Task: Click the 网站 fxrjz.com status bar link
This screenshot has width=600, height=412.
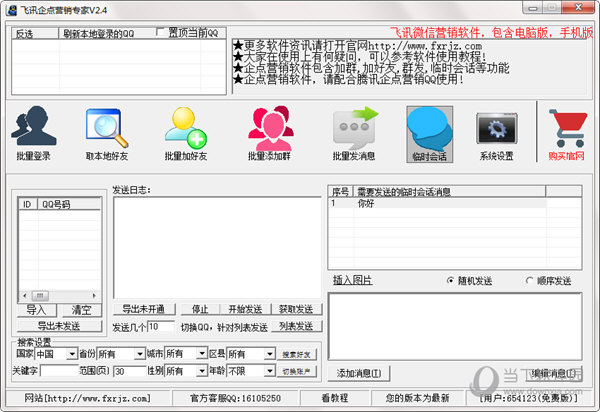Action: click(x=88, y=398)
